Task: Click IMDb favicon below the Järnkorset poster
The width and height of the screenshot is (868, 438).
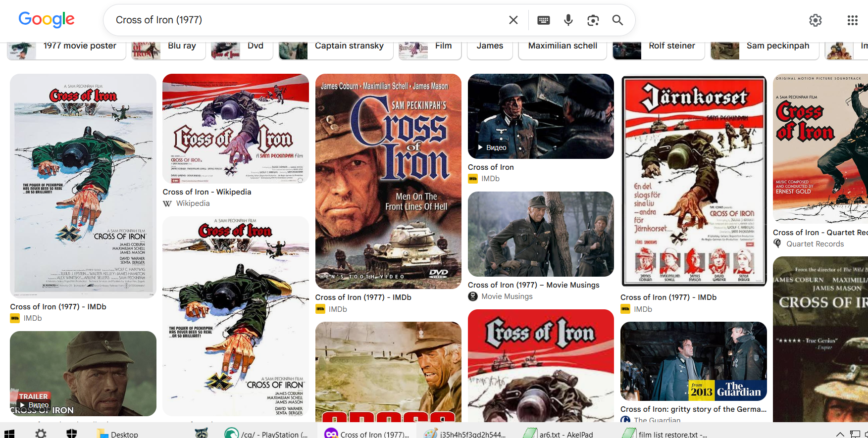Action: (625, 309)
